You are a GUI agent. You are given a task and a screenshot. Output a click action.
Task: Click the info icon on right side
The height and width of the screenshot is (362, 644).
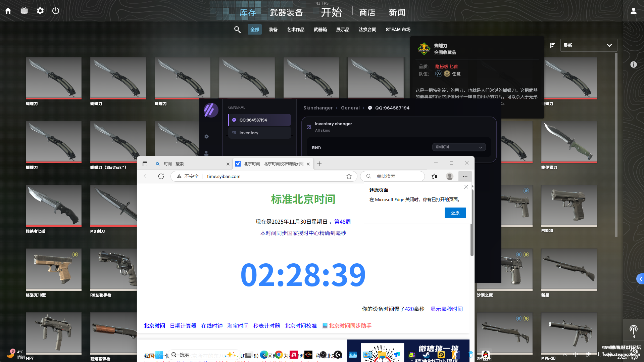(x=633, y=64)
